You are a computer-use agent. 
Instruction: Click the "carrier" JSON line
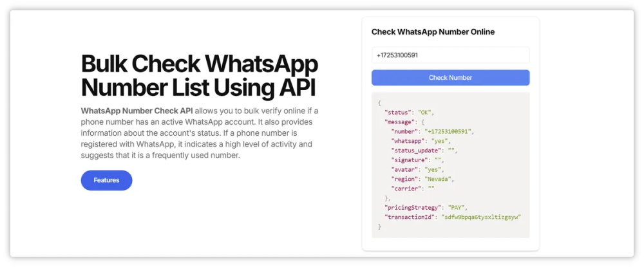(x=412, y=189)
